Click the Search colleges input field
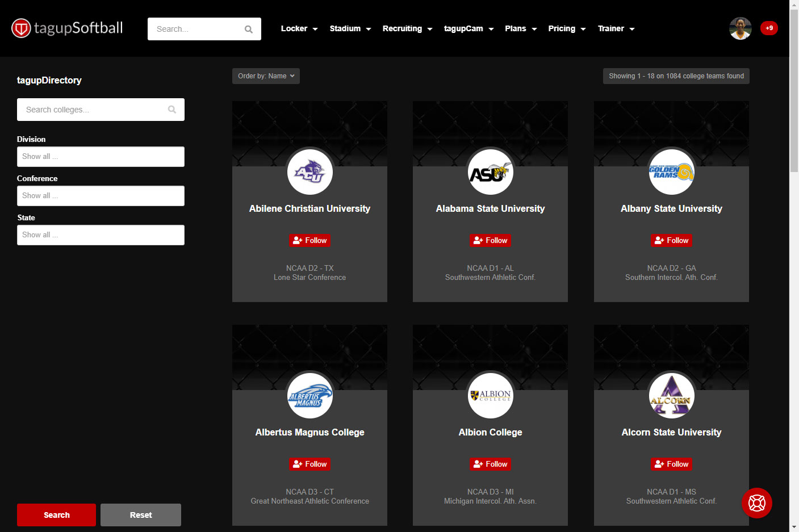Viewport: 799px width, 532px height. tap(94, 110)
